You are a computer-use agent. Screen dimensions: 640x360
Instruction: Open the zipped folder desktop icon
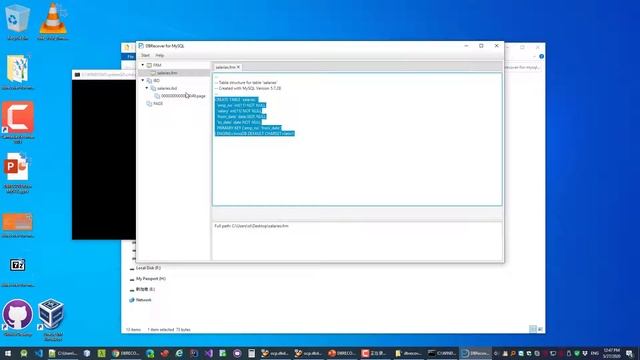[18, 71]
